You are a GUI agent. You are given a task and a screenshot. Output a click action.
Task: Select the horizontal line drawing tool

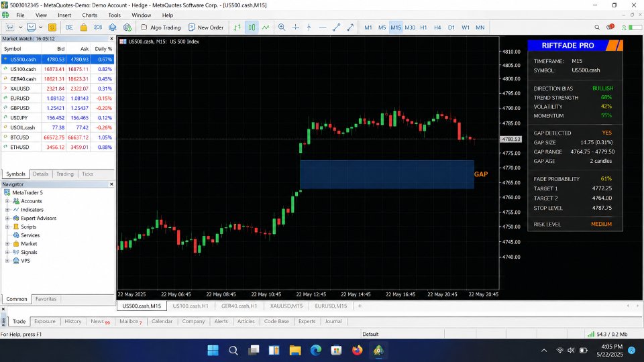(x=323, y=27)
